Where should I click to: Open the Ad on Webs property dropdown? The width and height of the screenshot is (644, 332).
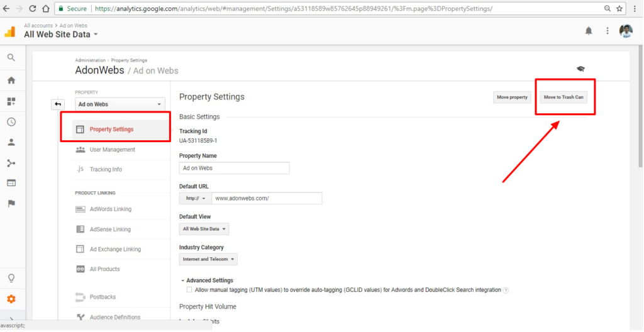pyautogui.click(x=120, y=104)
